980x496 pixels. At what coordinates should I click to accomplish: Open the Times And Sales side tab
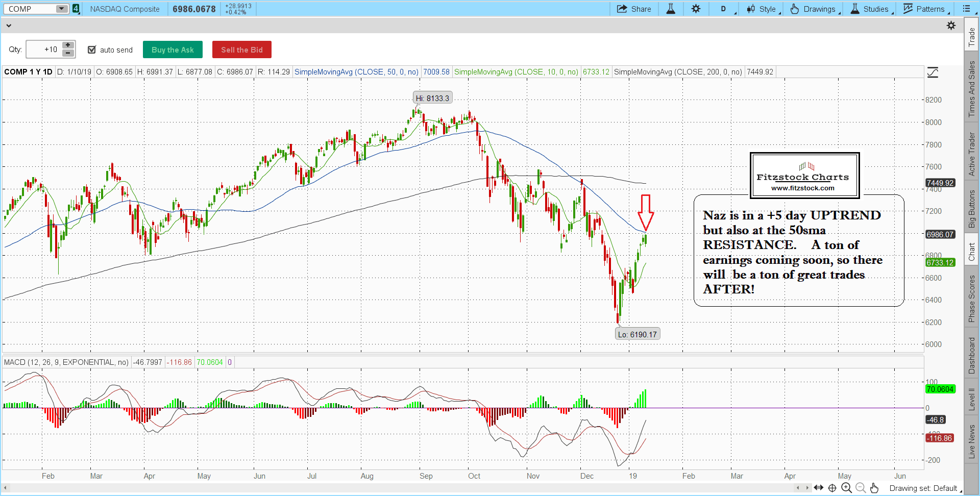(x=972, y=89)
